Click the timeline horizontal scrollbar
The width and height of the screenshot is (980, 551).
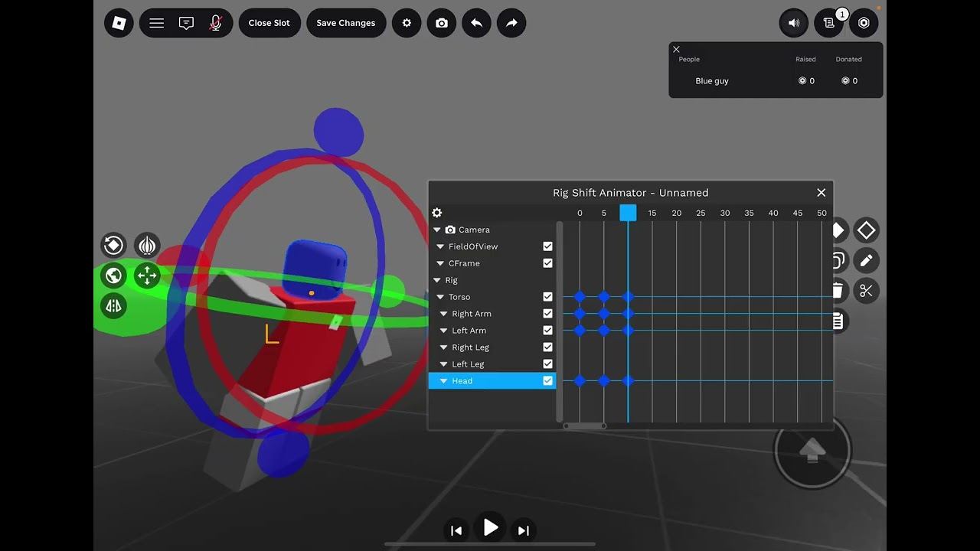[585, 426]
